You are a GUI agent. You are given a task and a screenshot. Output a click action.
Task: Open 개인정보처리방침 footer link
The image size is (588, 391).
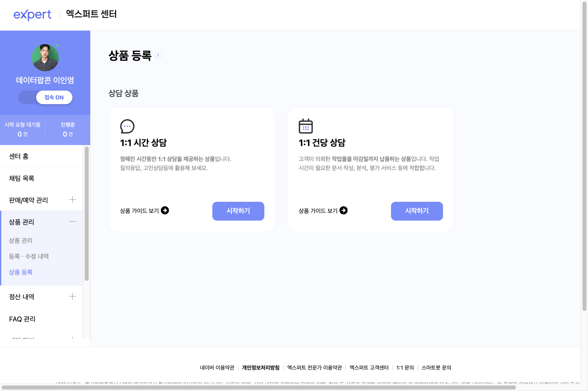click(x=261, y=368)
